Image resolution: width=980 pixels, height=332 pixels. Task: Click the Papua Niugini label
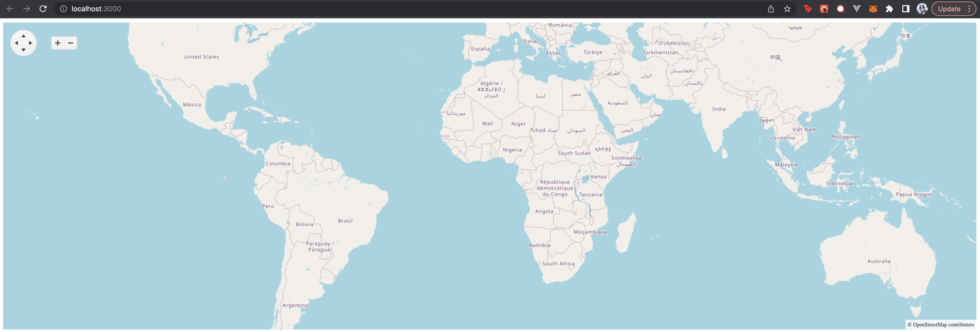point(914,194)
